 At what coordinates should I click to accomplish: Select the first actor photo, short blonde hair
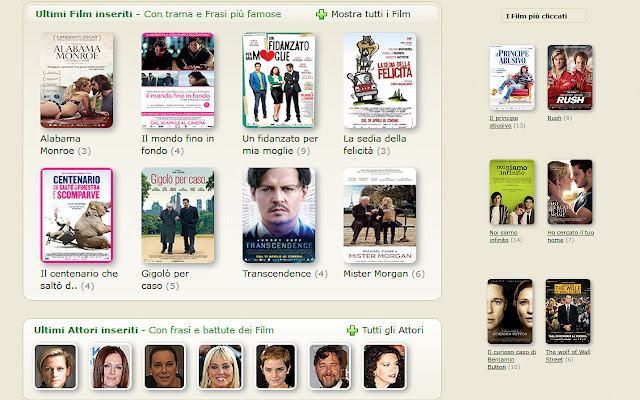(55, 366)
